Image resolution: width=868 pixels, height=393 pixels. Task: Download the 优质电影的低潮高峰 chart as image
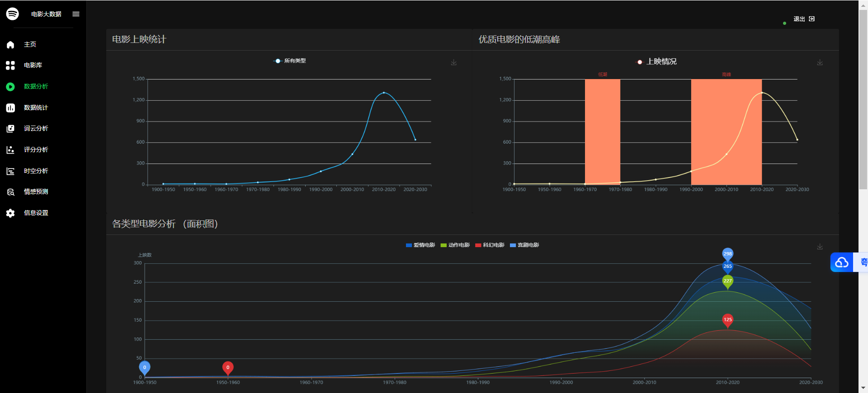820,62
